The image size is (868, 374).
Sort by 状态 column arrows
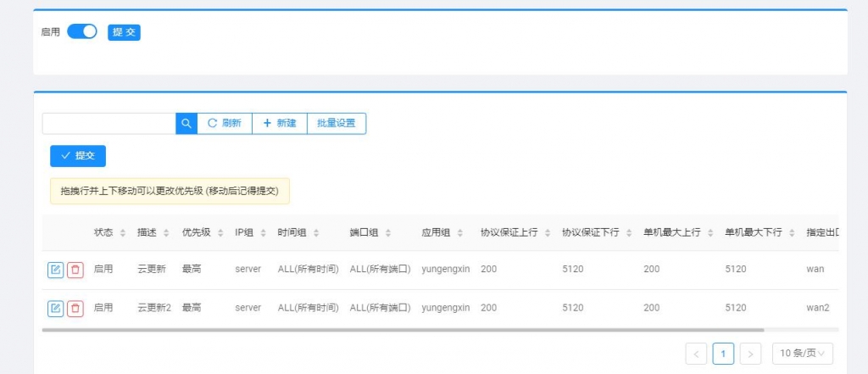click(122, 232)
